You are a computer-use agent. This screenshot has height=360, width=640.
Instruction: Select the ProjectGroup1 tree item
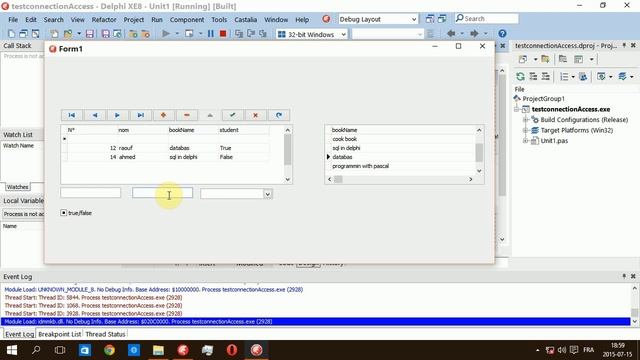(543, 98)
